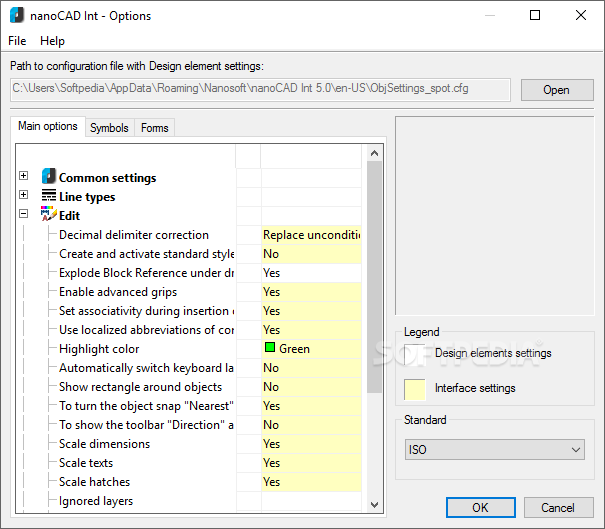Screen dimensions: 605x529
Task: Select To show the toolbar Direction row
Action: [147, 425]
